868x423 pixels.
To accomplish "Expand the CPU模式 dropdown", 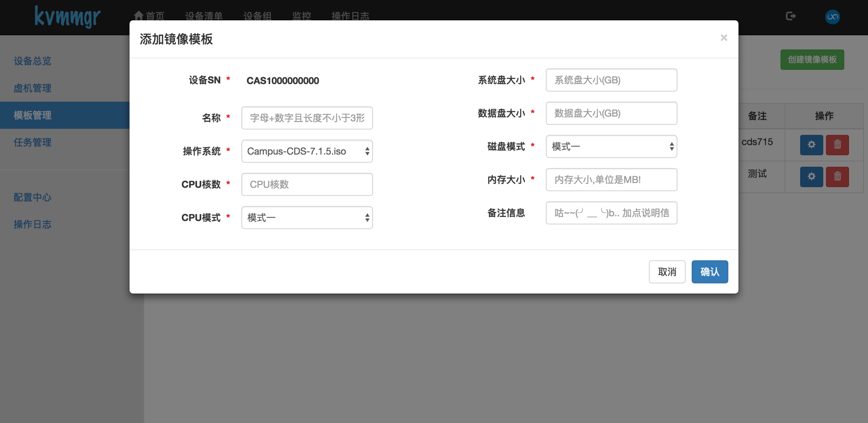I will point(307,218).
